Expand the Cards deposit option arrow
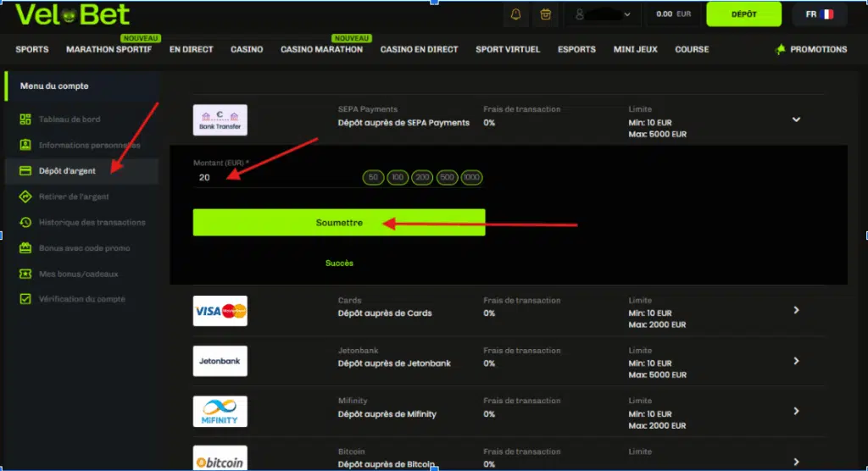This screenshot has width=868, height=471. tap(796, 311)
